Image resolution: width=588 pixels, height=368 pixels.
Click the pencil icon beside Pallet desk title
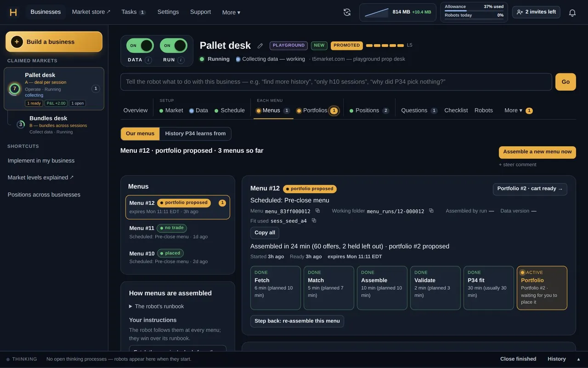[260, 46]
